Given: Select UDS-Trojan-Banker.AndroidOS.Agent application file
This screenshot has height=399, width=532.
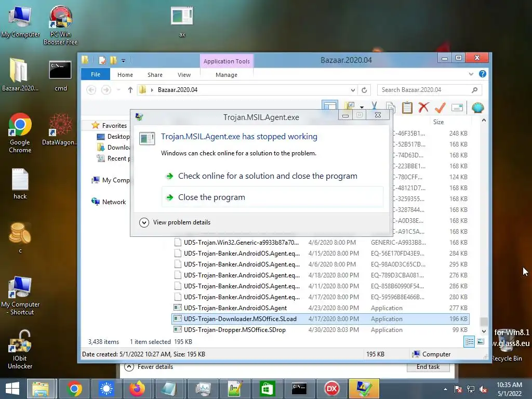Looking at the screenshot, I should (235, 308).
